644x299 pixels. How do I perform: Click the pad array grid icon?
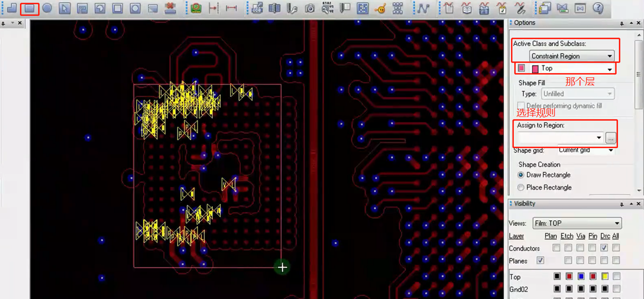click(x=398, y=8)
